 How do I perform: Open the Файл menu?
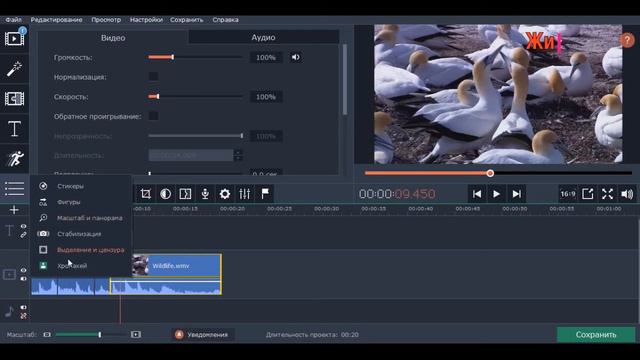pos(13,20)
